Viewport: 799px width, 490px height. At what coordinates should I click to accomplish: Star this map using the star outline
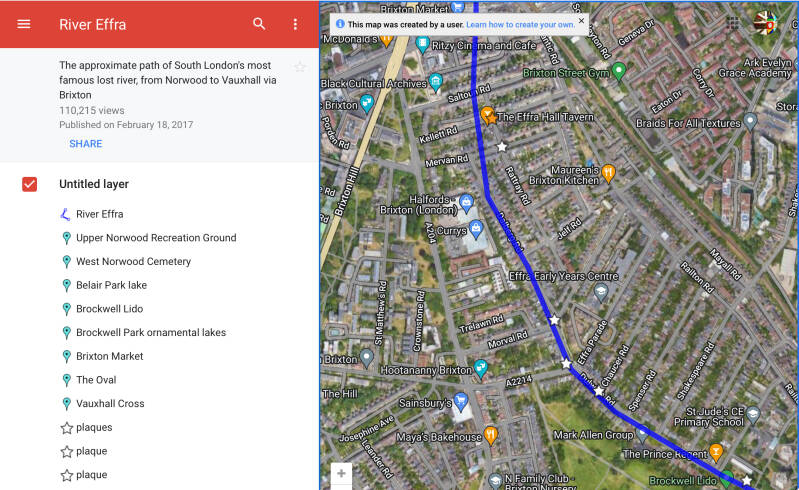tap(300, 67)
